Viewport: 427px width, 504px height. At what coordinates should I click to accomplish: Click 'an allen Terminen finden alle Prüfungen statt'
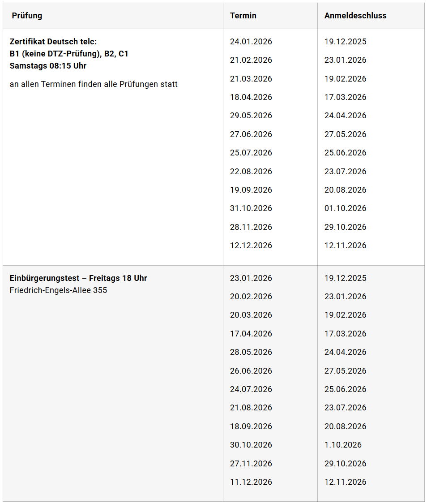pyautogui.click(x=94, y=84)
